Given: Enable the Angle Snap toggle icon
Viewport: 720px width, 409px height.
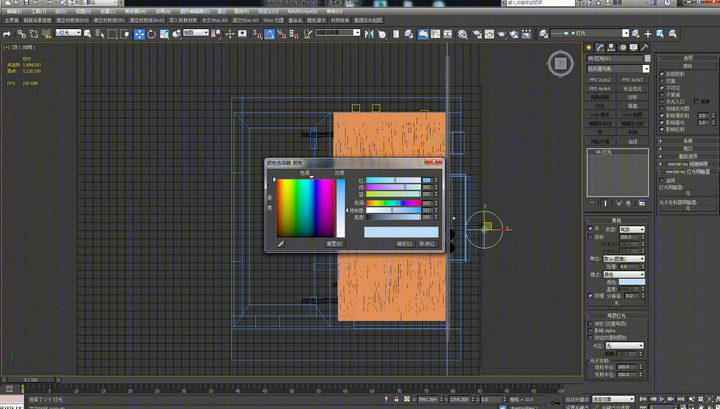Looking at the screenshot, I should (x=270, y=34).
